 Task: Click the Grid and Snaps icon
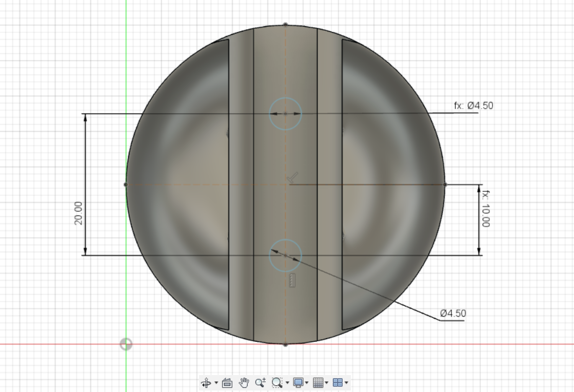point(318,383)
